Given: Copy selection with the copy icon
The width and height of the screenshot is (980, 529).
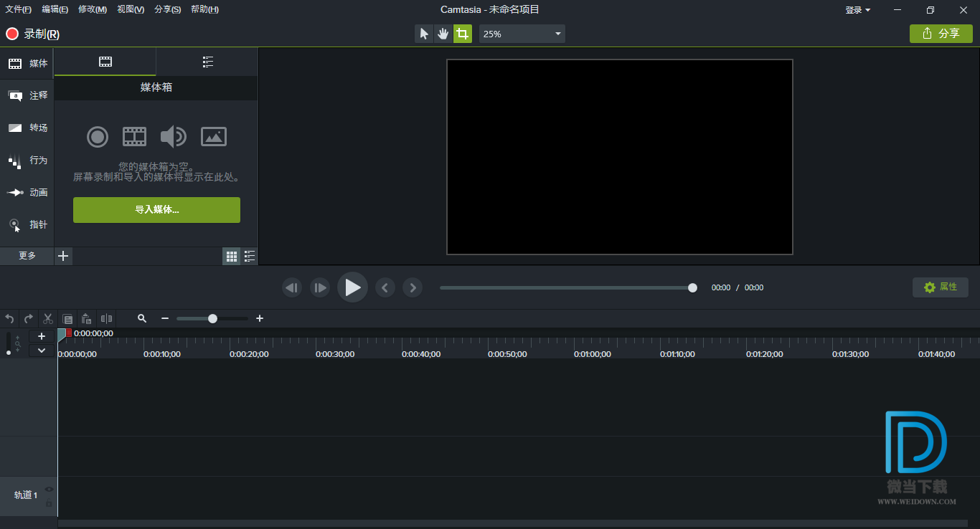Looking at the screenshot, I should coord(67,319).
